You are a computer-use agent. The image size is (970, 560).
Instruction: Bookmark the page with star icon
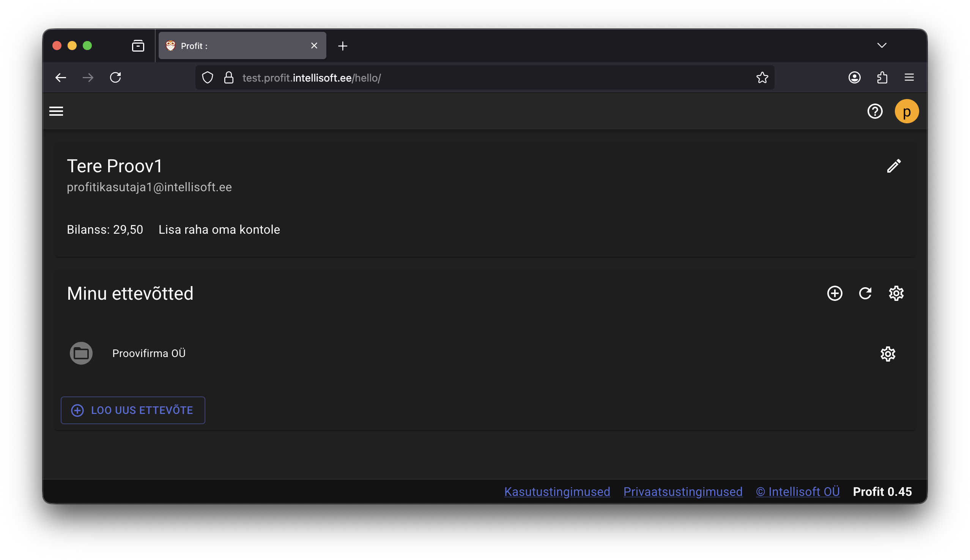coord(762,78)
